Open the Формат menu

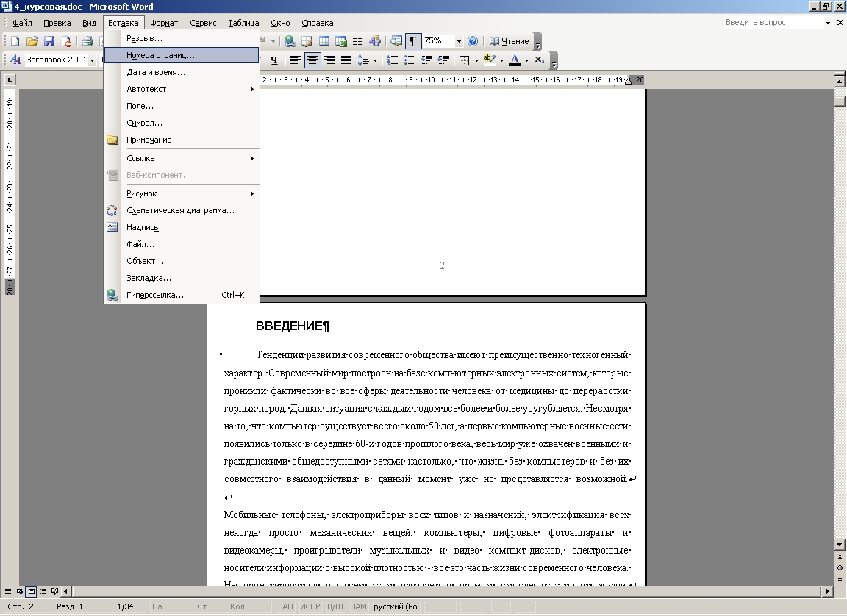click(164, 23)
